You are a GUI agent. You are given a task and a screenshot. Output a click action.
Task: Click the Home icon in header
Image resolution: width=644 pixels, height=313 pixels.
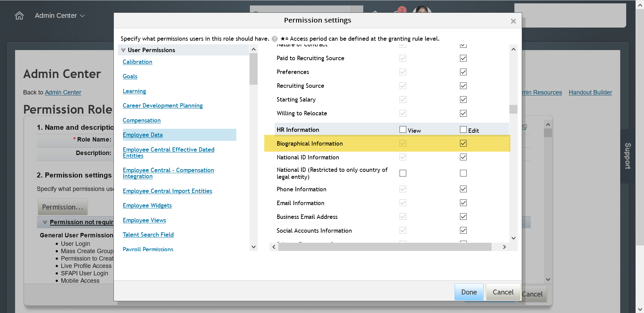19,15
